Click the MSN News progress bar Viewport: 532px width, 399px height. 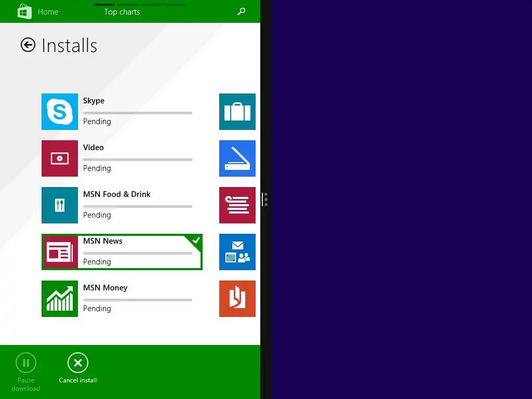coord(137,253)
